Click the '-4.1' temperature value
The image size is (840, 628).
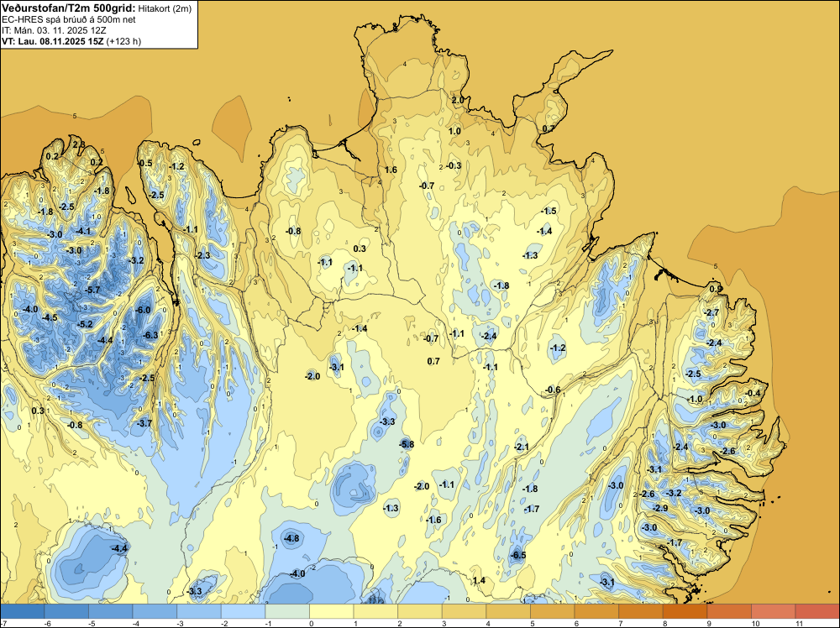pyautogui.click(x=83, y=231)
